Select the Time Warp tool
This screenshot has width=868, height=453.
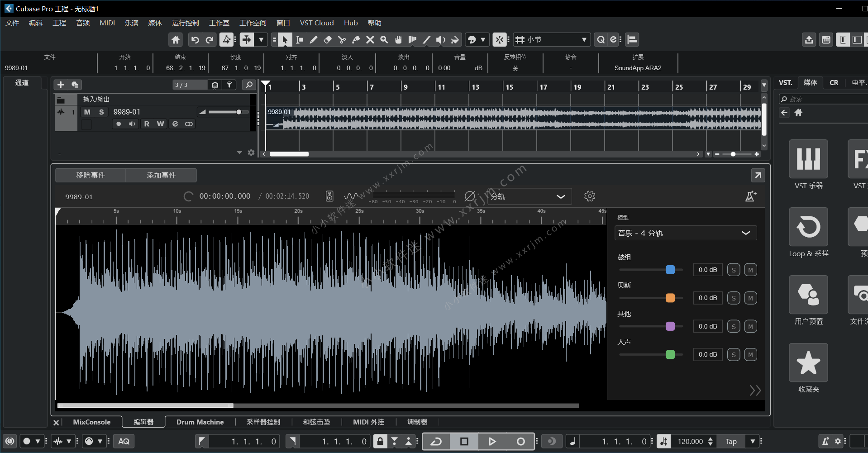tap(412, 40)
